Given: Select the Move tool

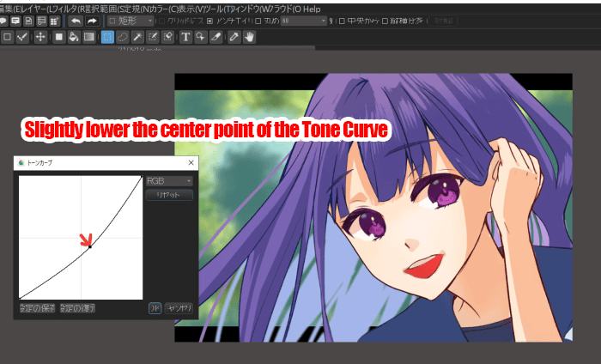Looking at the screenshot, I should tap(40, 37).
